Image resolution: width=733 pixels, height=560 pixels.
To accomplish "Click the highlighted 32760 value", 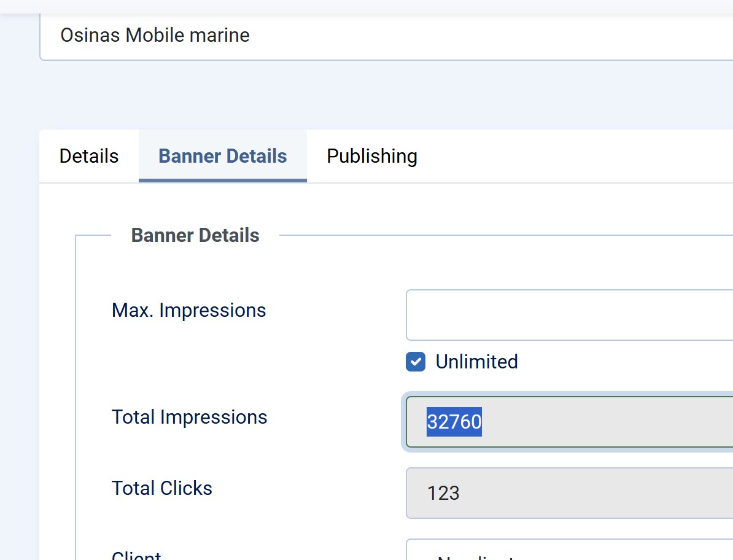I will 454,422.
